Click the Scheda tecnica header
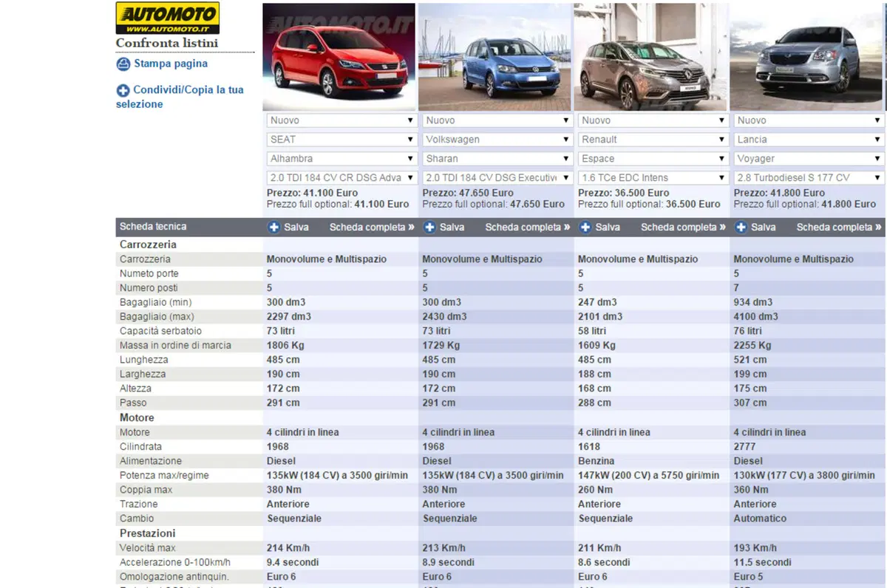 153,227
